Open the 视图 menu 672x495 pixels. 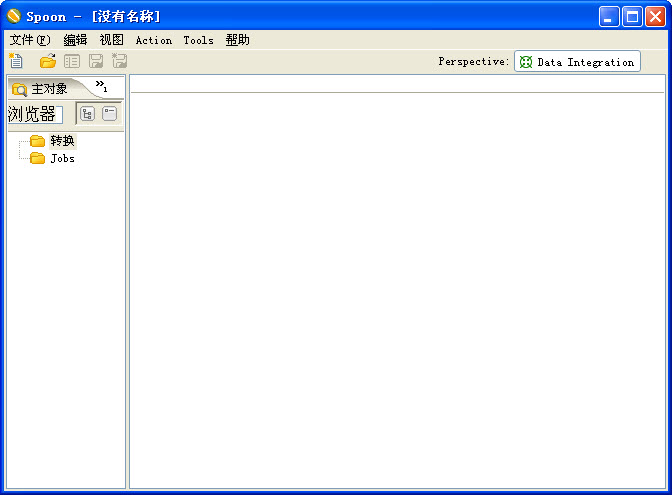click(x=111, y=40)
